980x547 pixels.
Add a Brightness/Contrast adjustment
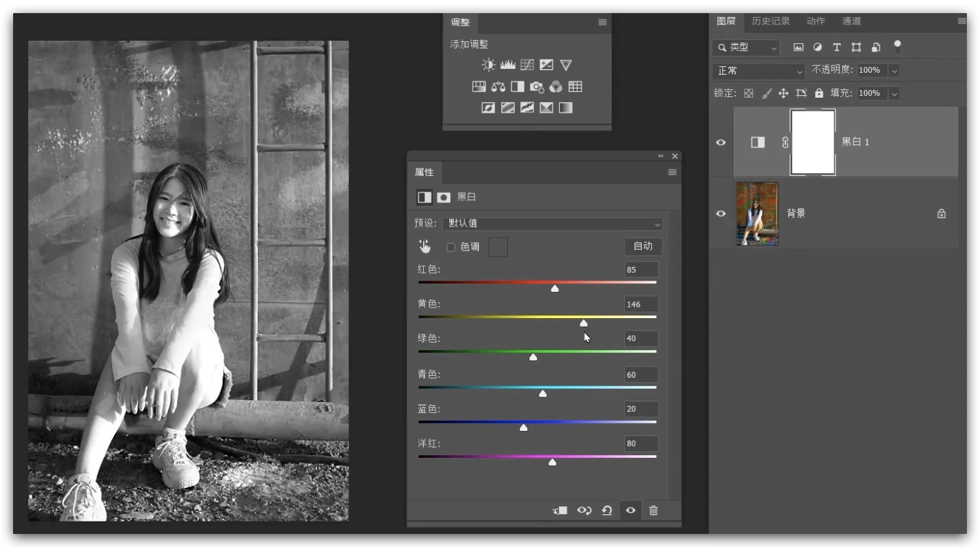point(488,65)
